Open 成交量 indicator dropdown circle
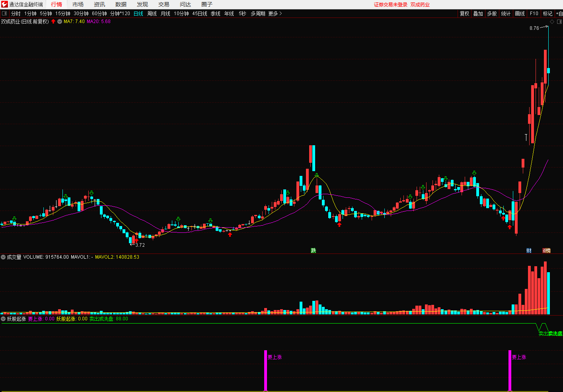This screenshot has width=563, height=392. [3, 257]
